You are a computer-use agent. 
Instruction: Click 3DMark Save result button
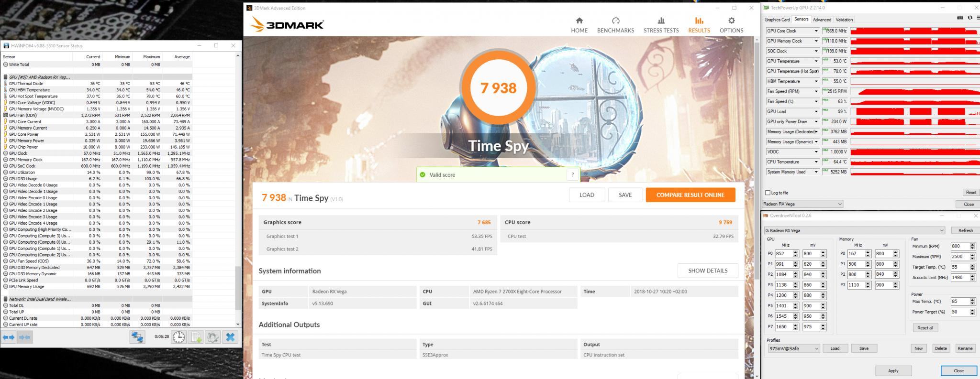click(625, 195)
